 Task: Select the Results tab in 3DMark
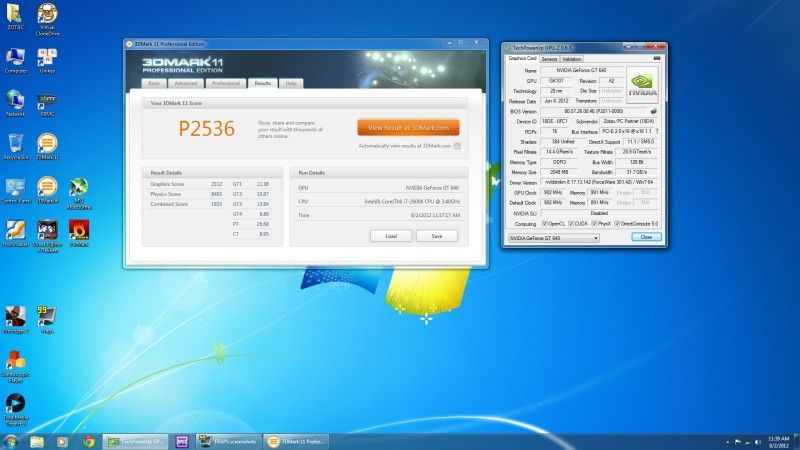263,83
